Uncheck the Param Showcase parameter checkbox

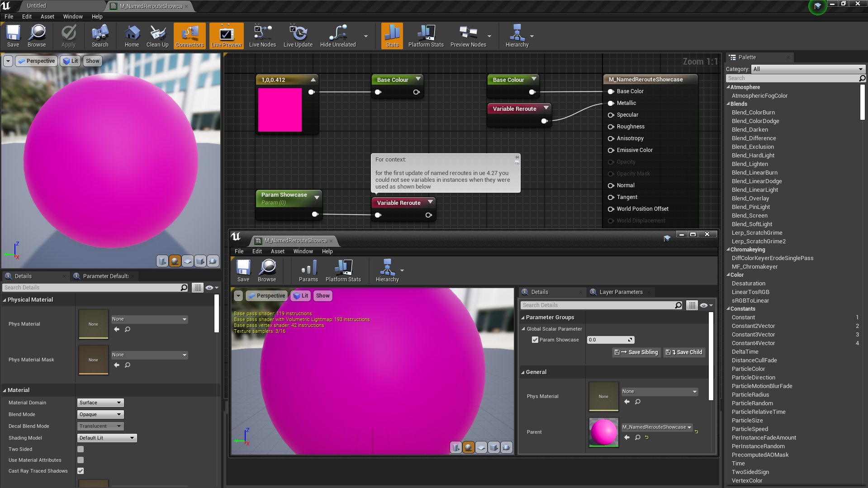pyautogui.click(x=535, y=340)
